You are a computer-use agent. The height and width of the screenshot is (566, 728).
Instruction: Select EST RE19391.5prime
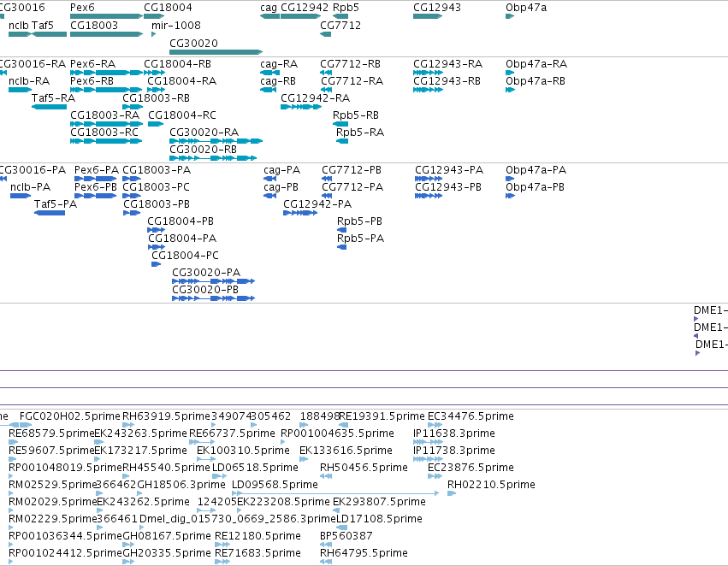(x=344, y=425)
